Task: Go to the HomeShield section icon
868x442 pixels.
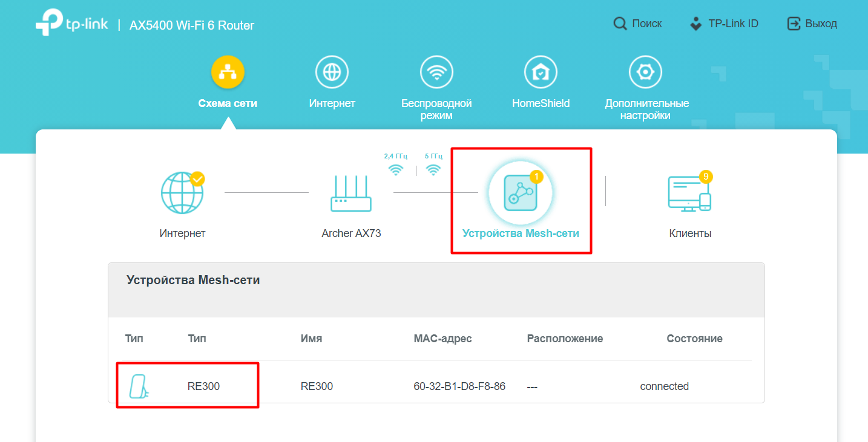Action: pos(541,73)
